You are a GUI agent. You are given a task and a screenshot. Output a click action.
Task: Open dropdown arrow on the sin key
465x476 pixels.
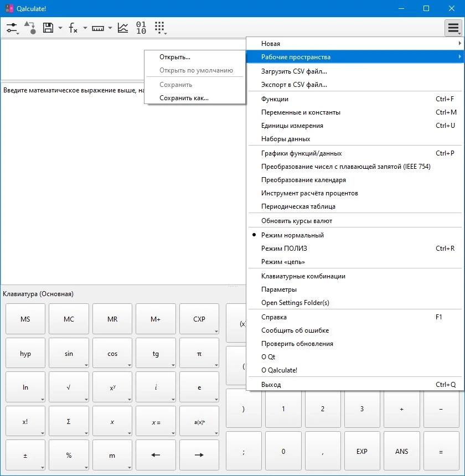click(x=86, y=365)
